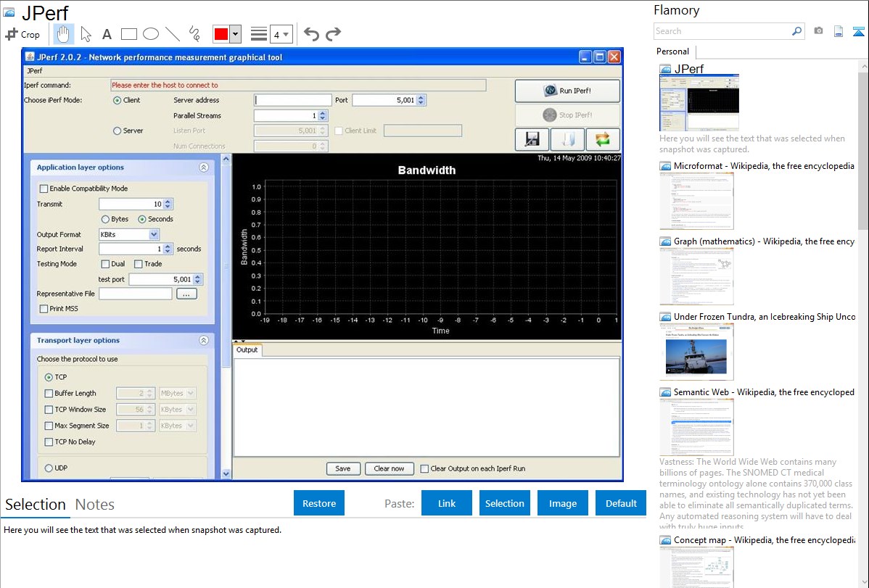Toggle Clear Output on each Iperf Run

click(x=424, y=469)
